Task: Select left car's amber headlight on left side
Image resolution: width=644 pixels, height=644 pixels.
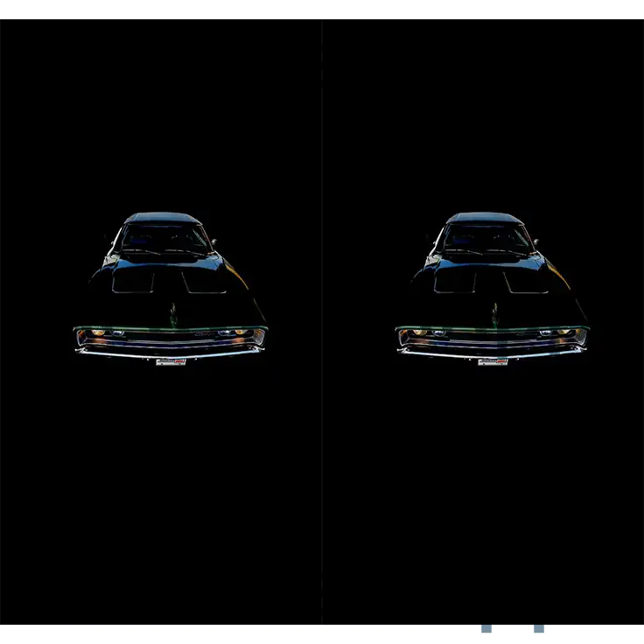Action: pyautogui.click(x=98, y=333)
